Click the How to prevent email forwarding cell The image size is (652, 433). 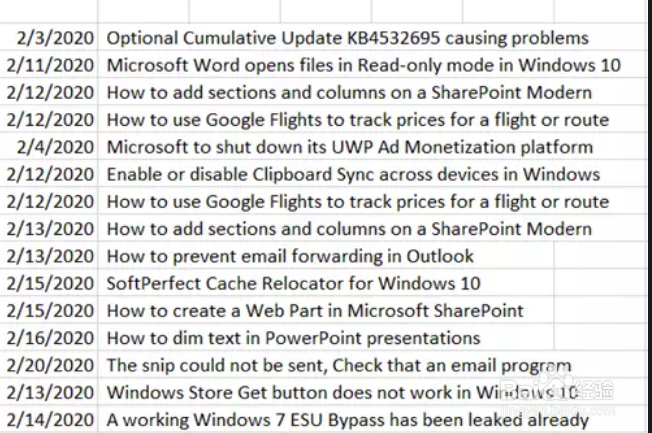pyautogui.click(x=290, y=256)
